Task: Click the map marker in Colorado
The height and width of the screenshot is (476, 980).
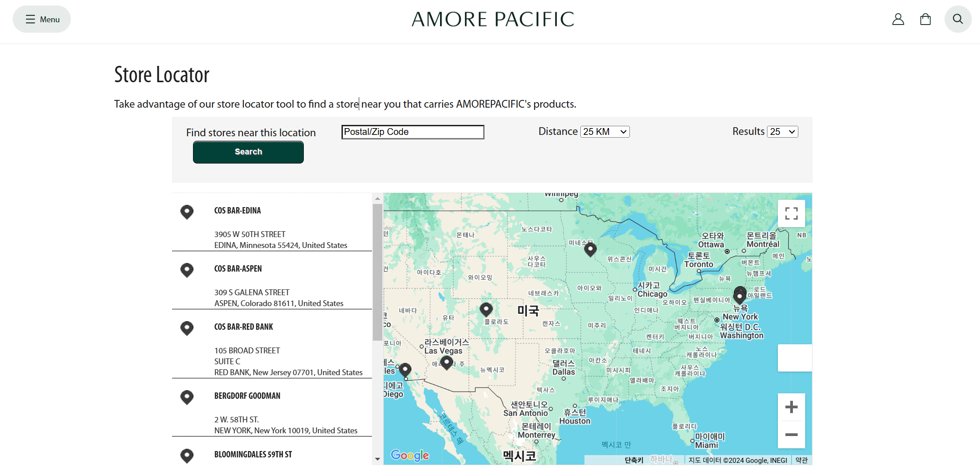Action: click(x=486, y=309)
